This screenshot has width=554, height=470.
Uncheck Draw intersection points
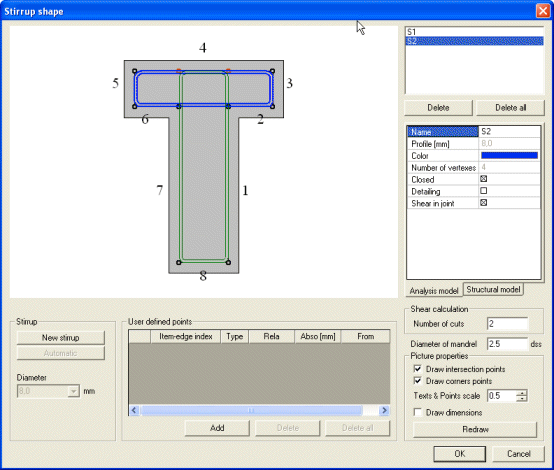pyautogui.click(x=418, y=369)
